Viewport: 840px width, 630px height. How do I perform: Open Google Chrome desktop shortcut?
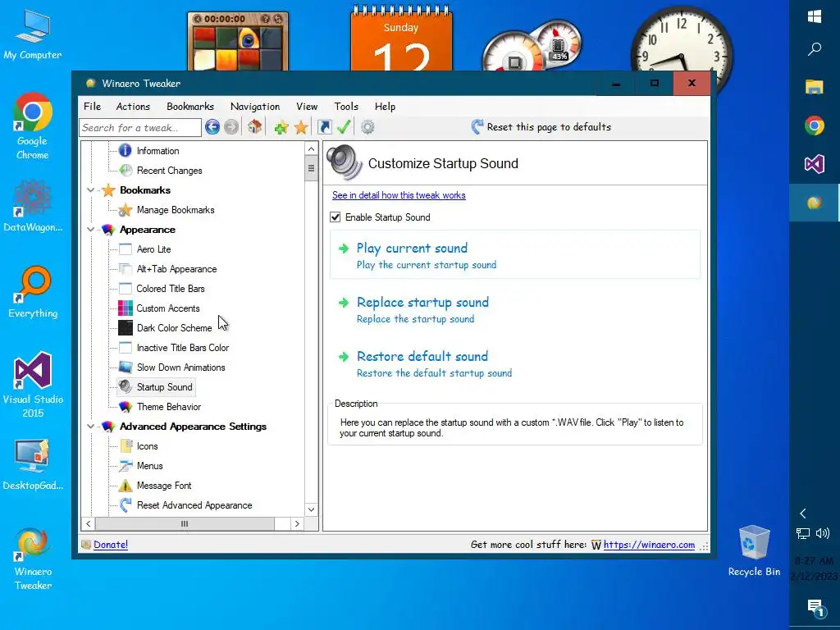pos(32,127)
